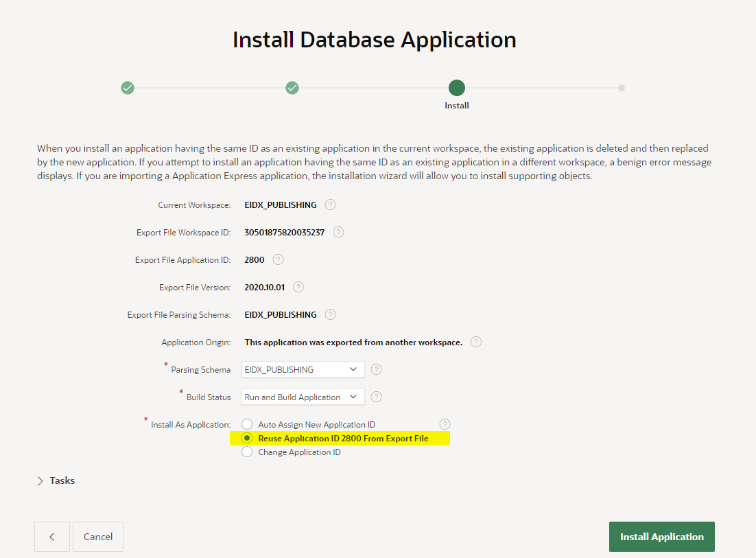756x558 pixels.
Task: Show help for Export File Version
Action: pyautogui.click(x=298, y=287)
